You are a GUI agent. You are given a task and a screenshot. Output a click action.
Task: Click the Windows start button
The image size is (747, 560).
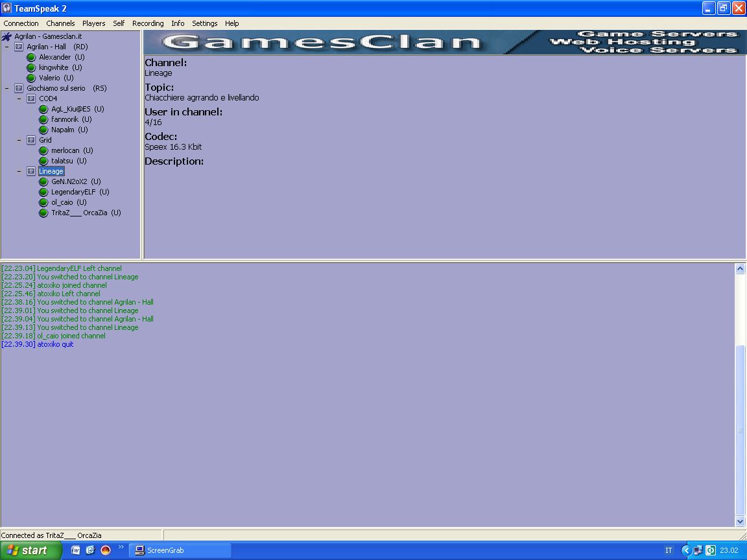[31, 550]
